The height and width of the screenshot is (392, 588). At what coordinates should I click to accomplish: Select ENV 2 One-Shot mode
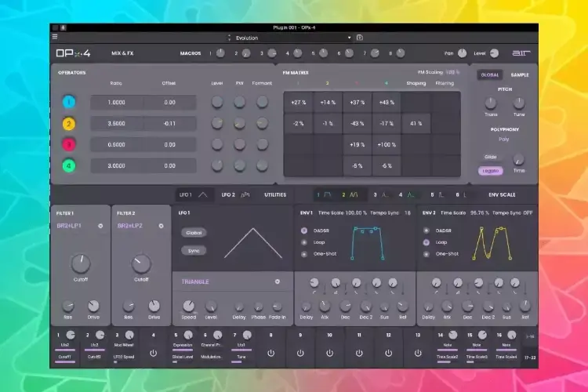(426, 254)
